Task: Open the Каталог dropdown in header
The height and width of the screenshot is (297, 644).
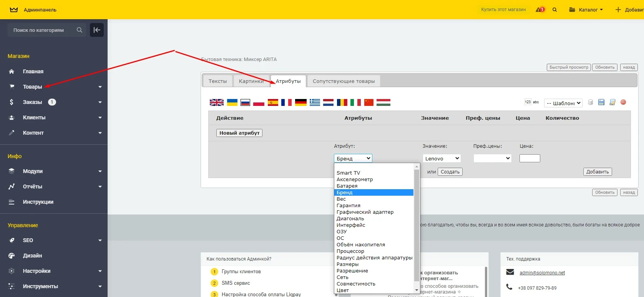Action: click(586, 10)
